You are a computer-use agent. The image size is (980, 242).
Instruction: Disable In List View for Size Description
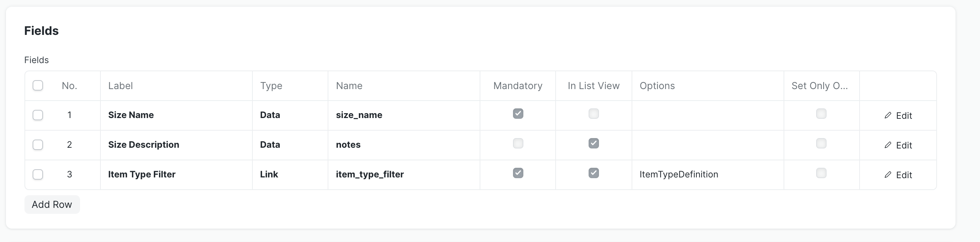[593, 143]
